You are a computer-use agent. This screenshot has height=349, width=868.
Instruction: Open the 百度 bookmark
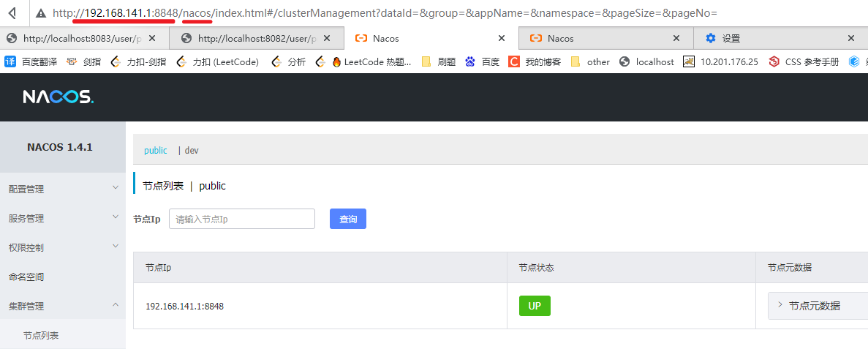point(482,61)
